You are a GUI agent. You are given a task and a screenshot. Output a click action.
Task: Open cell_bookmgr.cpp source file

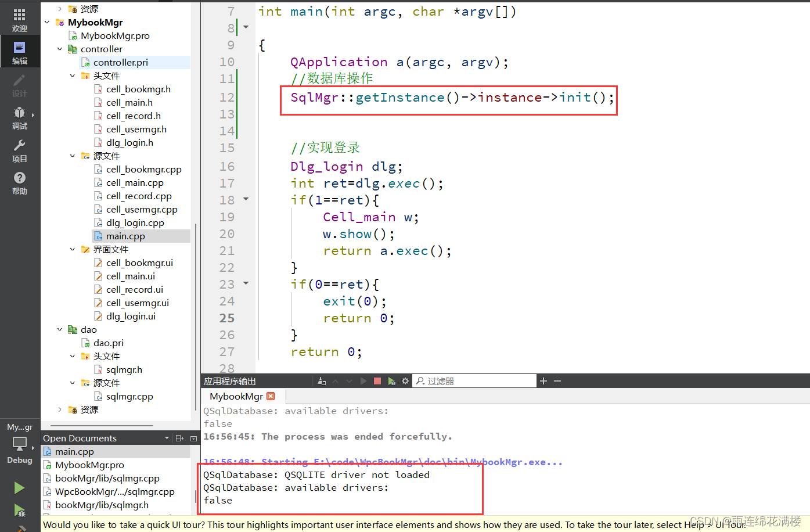pos(143,169)
